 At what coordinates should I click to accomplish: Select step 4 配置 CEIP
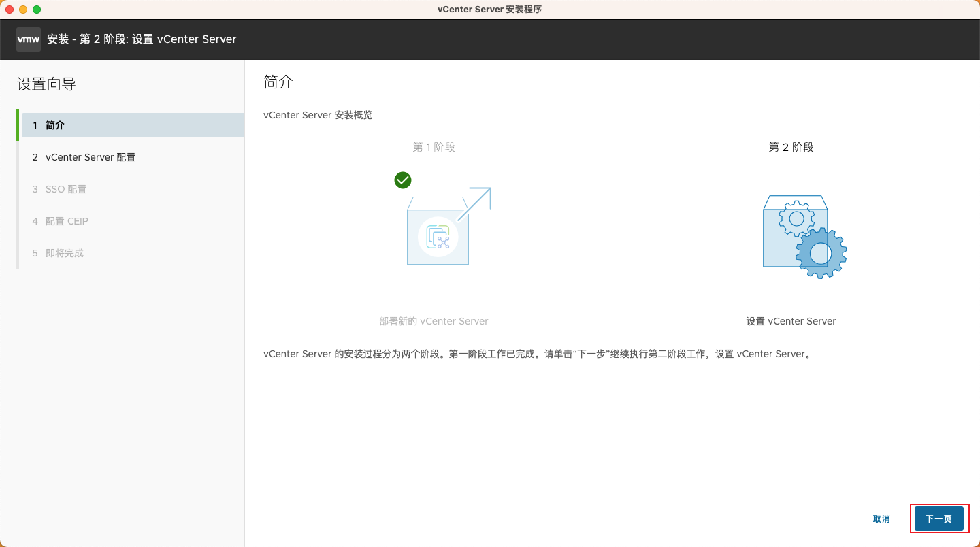(x=133, y=221)
